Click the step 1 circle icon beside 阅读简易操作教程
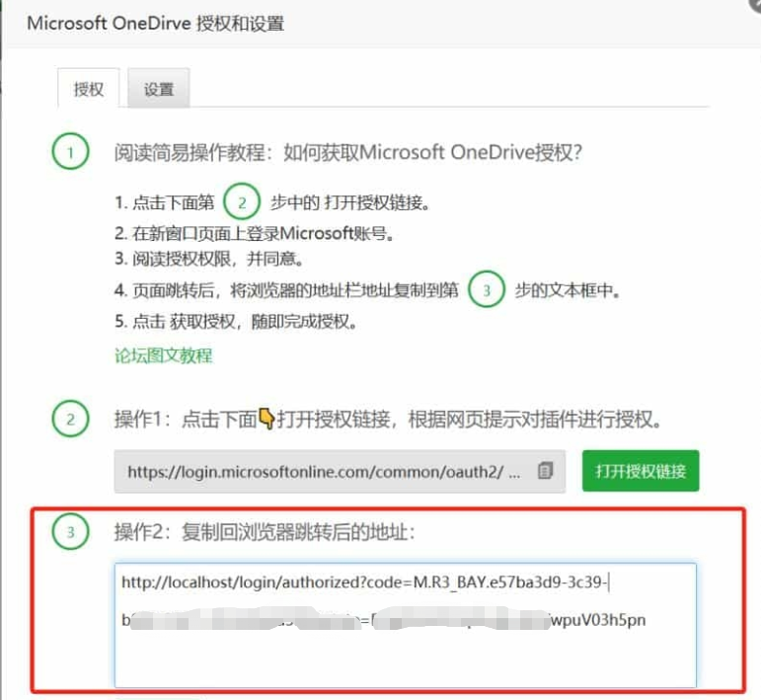The width and height of the screenshot is (761, 700). pos(70,151)
